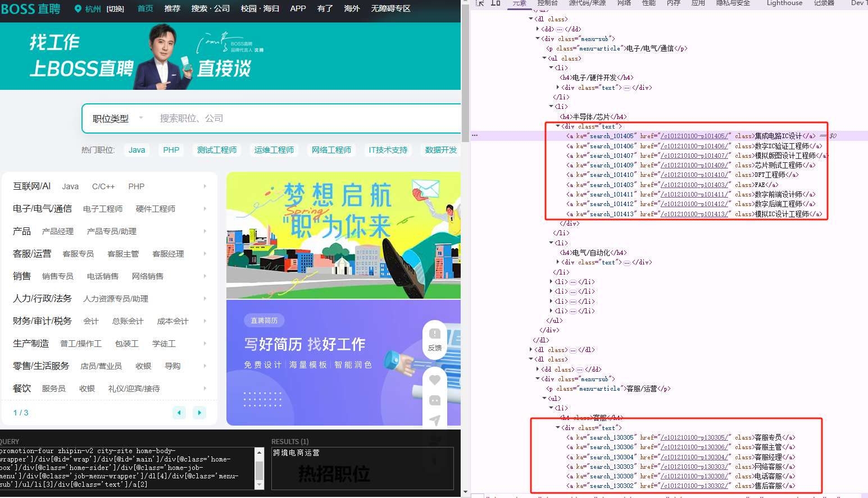
Task: Click the 搜索职位、公司 search input
Action: point(306,118)
